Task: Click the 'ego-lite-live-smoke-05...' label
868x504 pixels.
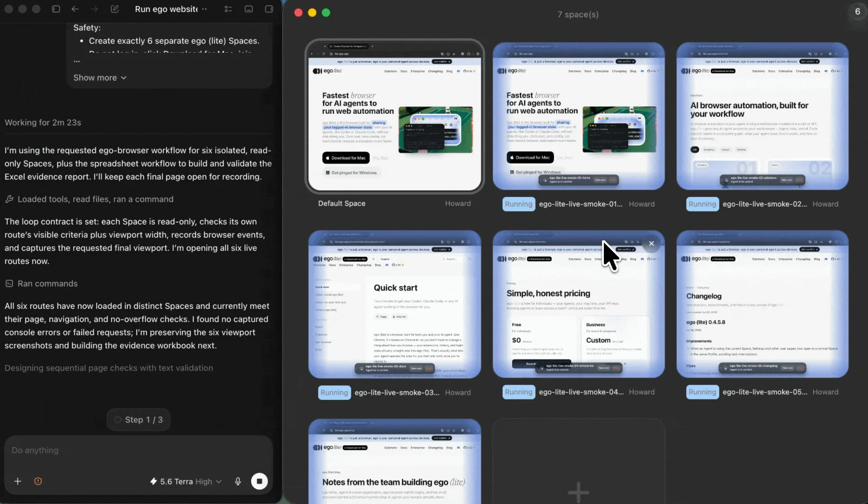Action: 765,392
